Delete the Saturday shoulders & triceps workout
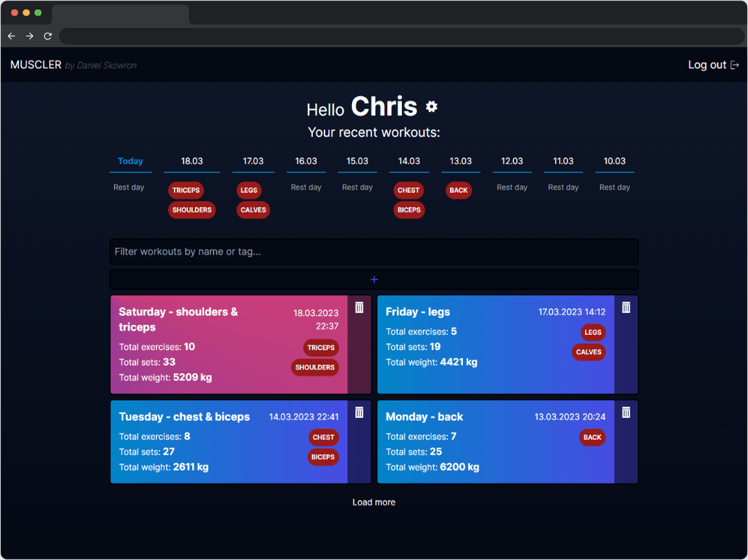The height and width of the screenshot is (560, 748). [359, 308]
